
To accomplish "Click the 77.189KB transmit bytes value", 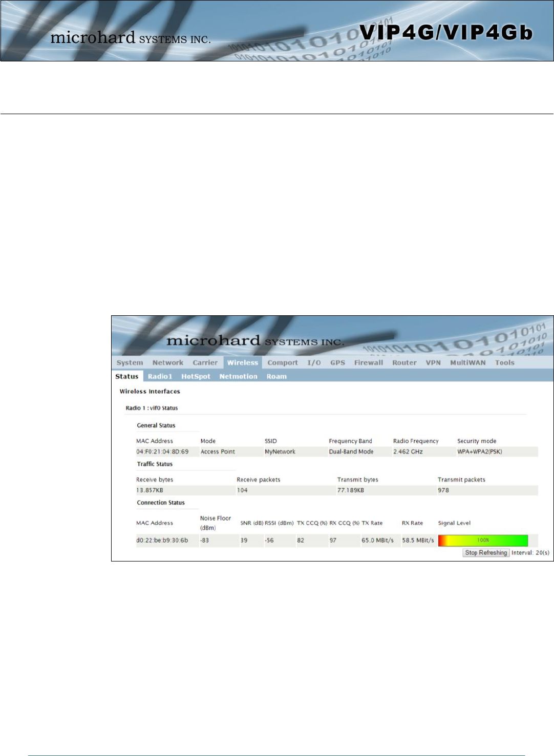I will point(351,490).
